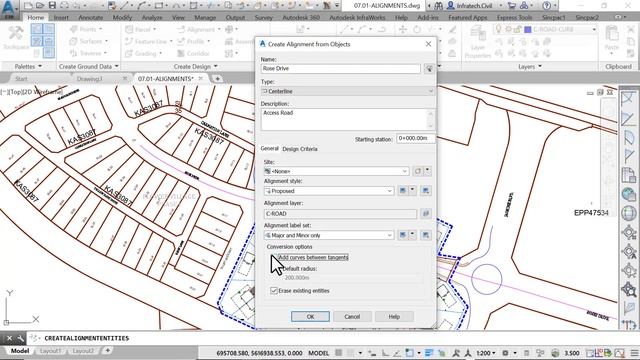This screenshot has width=640, height=360.
Task: Open the Autodesk Exchange cart icon
Action: pyautogui.click(x=511, y=6)
